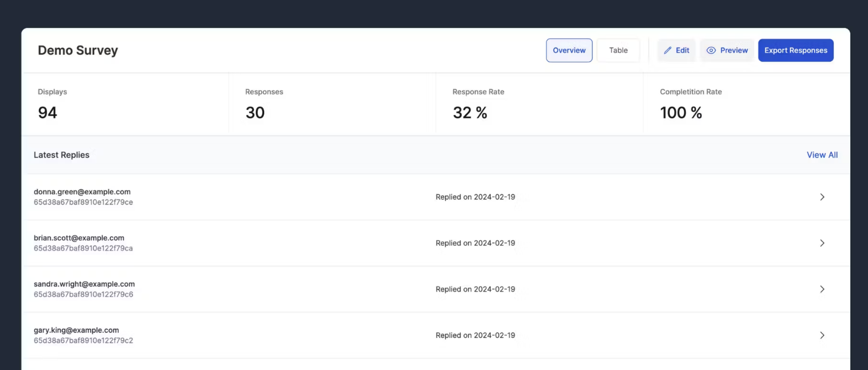868x370 pixels.
Task: Click the Response Rate label
Action: 478,92
